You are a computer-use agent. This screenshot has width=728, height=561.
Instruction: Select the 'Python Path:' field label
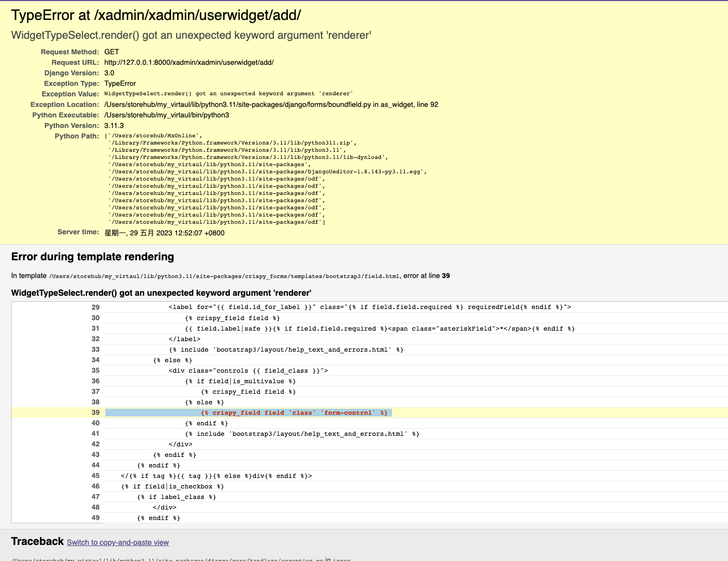[76, 136]
